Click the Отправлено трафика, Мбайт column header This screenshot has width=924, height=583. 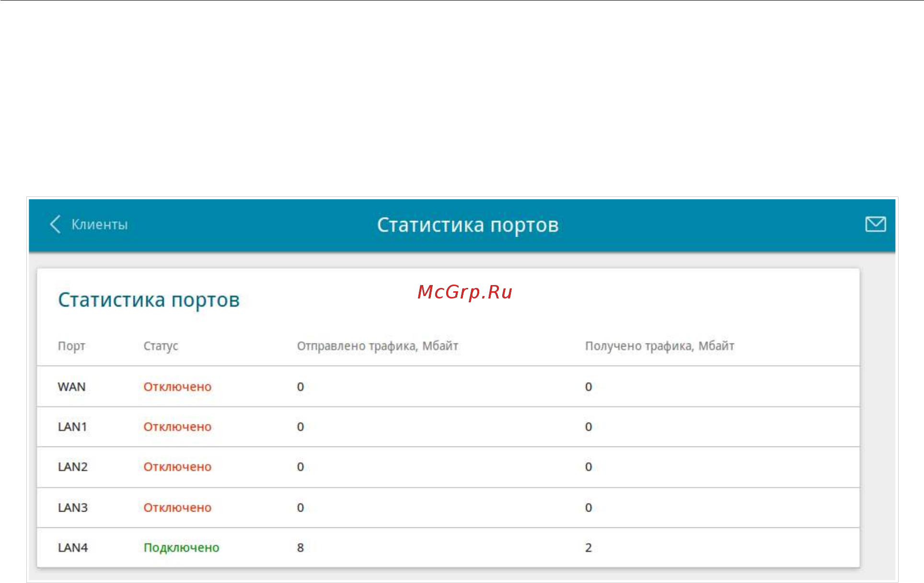tap(378, 346)
